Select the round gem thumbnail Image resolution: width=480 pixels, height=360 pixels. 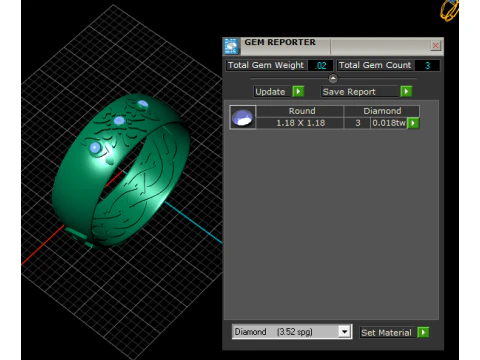243,117
